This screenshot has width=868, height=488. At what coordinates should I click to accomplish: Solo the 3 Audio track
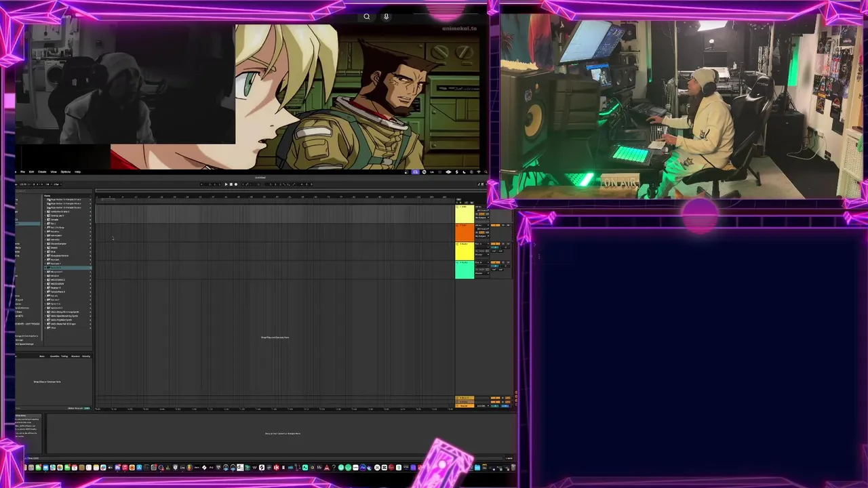503,244
